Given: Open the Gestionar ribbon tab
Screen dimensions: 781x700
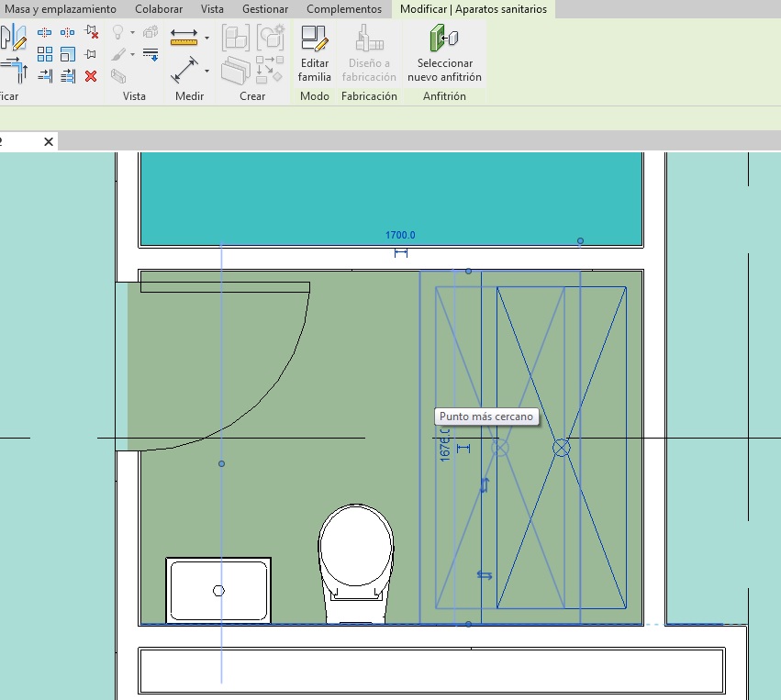Looking at the screenshot, I should click(265, 9).
